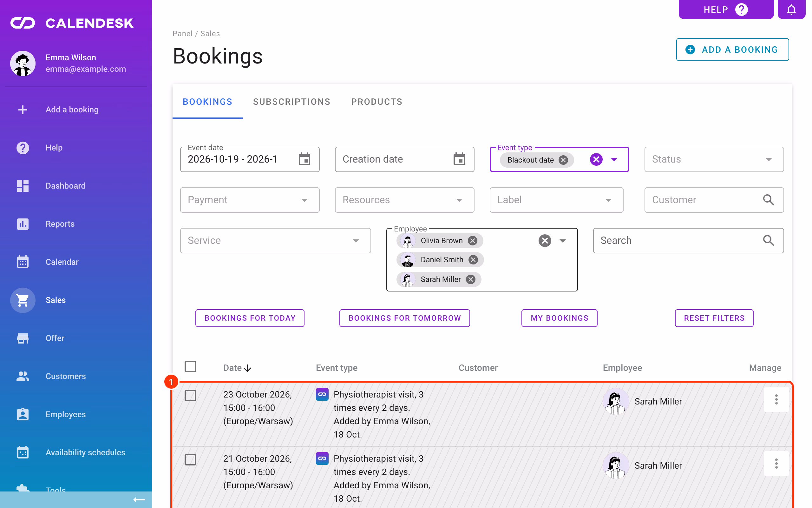The height and width of the screenshot is (508, 812).
Task: Click the Event date calendar icon
Action: [x=304, y=159]
